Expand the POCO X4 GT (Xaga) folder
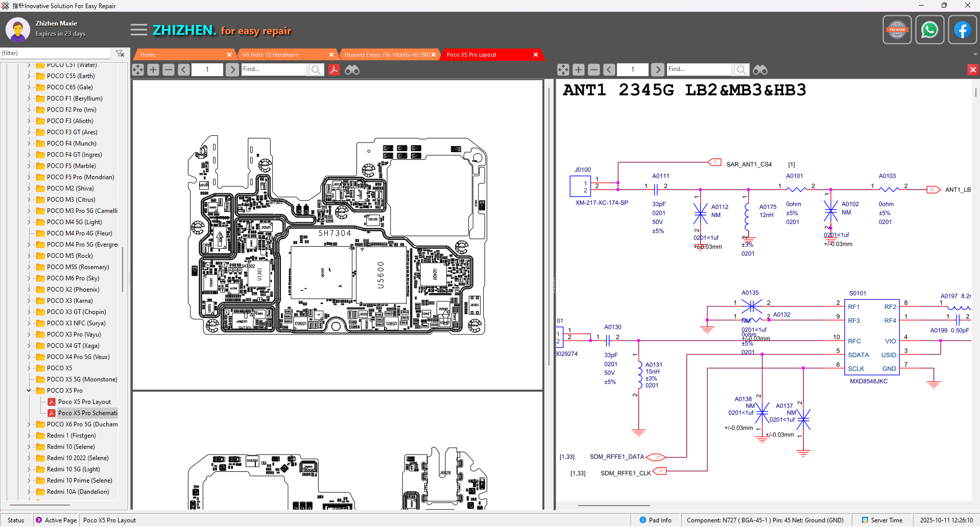Image resolution: width=980 pixels, height=527 pixels. (x=29, y=346)
